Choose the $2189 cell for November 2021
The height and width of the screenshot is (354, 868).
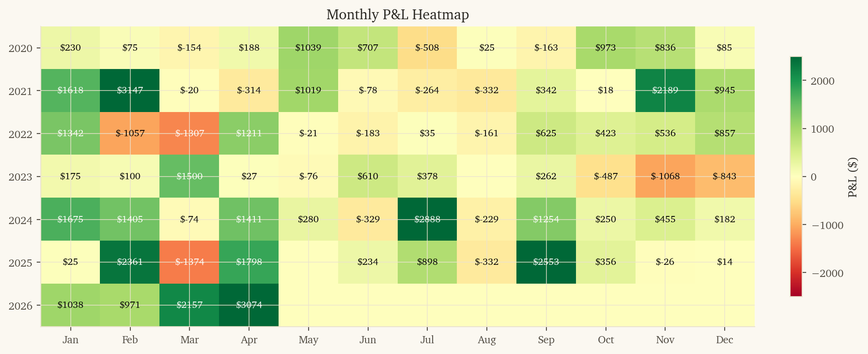coord(665,91)
